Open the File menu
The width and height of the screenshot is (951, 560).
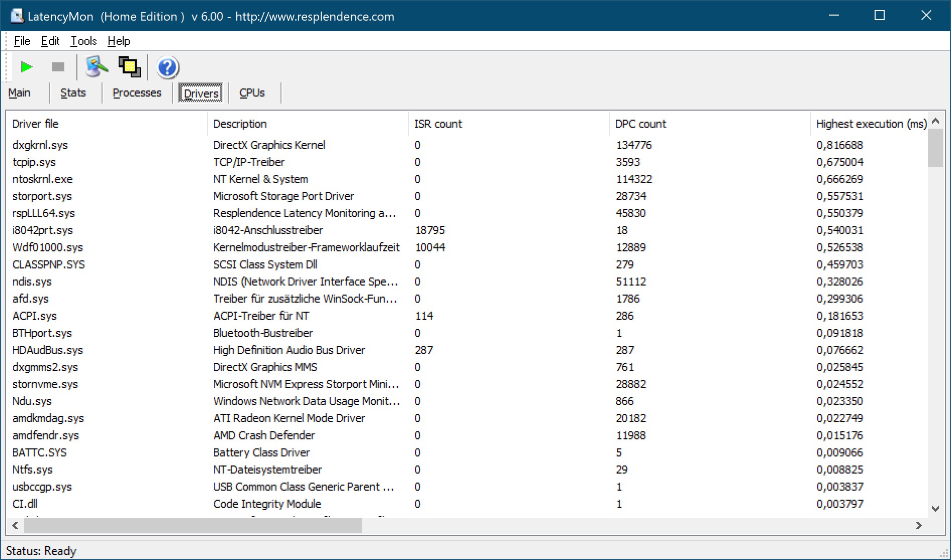tap(22, 41)
